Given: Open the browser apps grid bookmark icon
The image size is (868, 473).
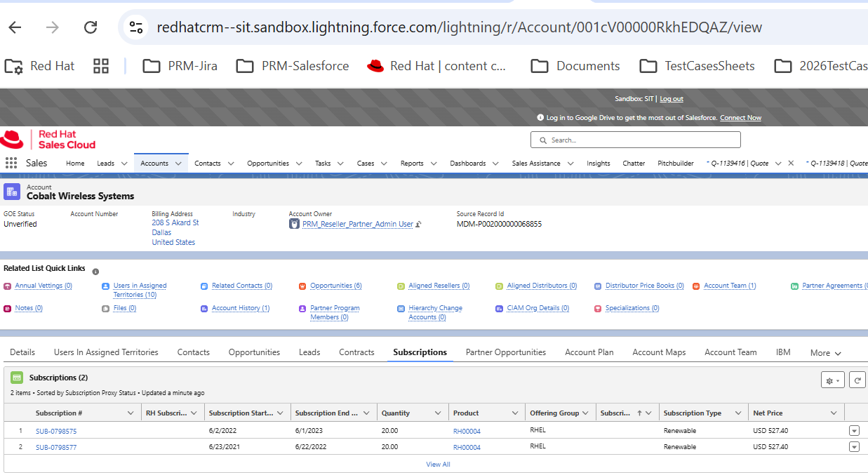Looking at the screenshot, I should [101, 66].
